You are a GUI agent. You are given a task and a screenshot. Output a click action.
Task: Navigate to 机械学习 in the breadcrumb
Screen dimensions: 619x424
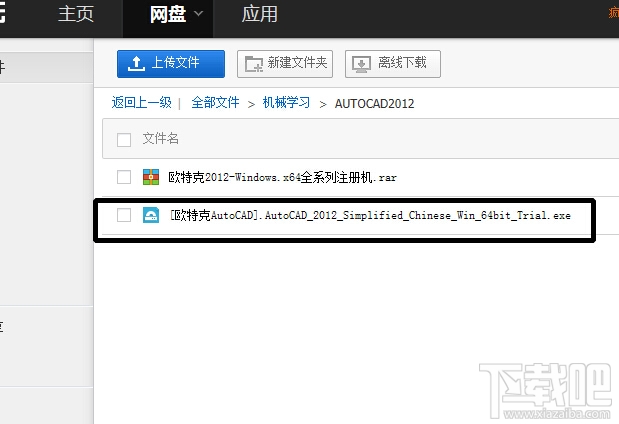[286, 103]
